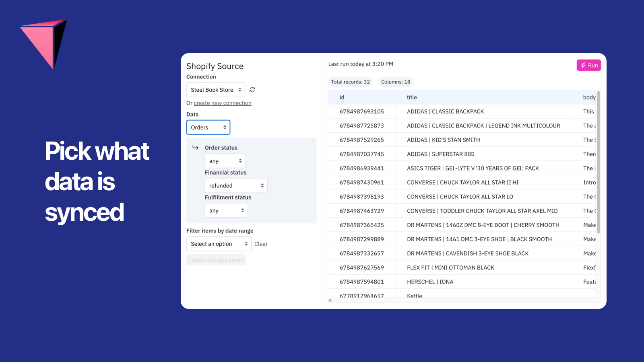Click id cell 6784987529265
Viewport: 644px width, 362px height.
(x=362, y=140)
